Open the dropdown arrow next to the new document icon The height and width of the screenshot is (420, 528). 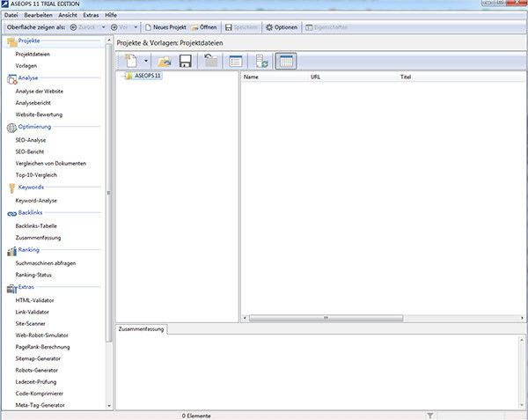point(146,61)
